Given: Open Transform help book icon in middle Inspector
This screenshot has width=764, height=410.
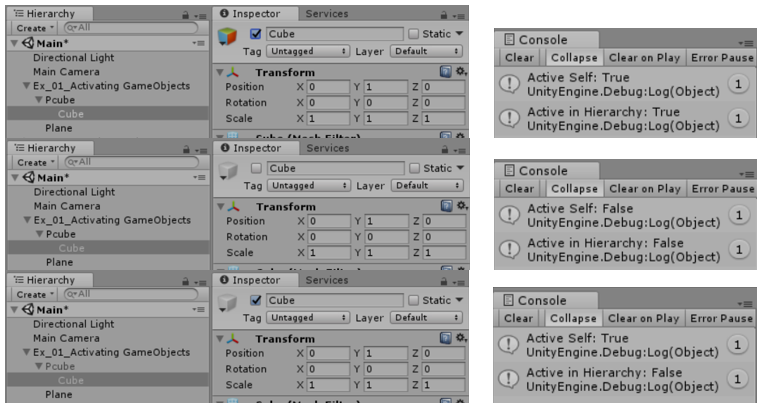Looking at the screenshot, I should coord(446,206).
